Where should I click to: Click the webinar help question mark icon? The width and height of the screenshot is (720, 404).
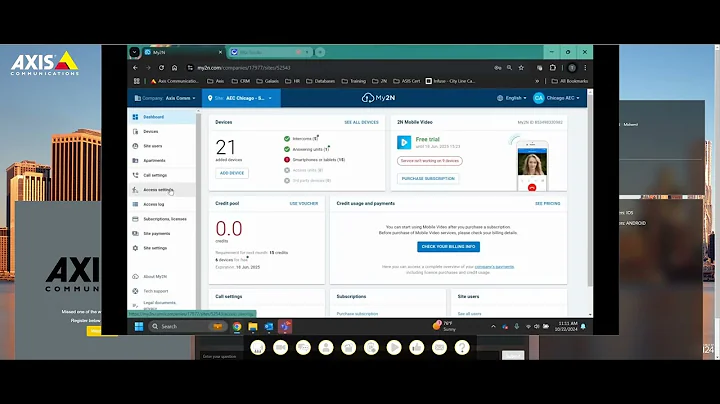pos(462,348)
